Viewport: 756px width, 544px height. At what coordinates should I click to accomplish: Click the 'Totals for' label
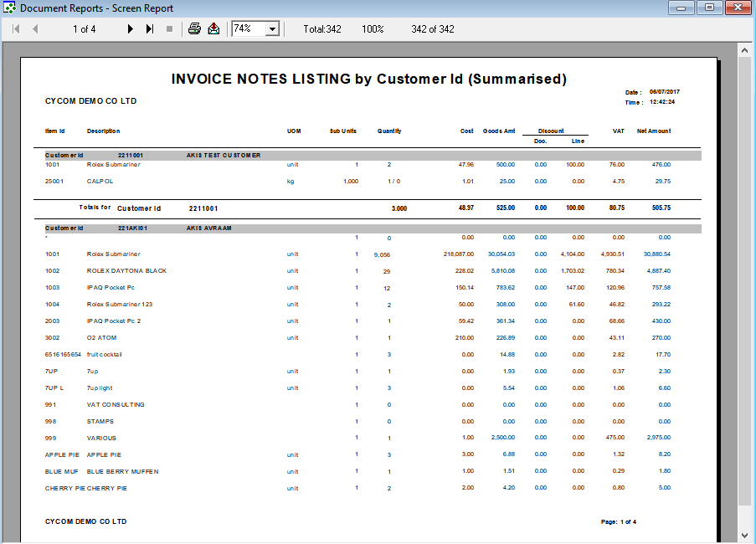click(x=95, y=208)
